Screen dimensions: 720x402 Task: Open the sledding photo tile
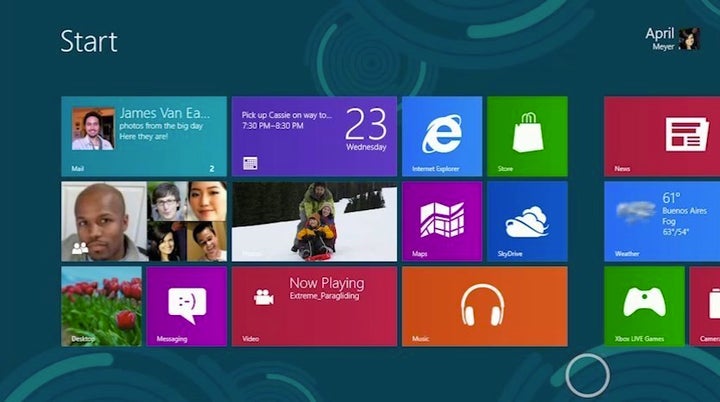[x=314, y=221]
